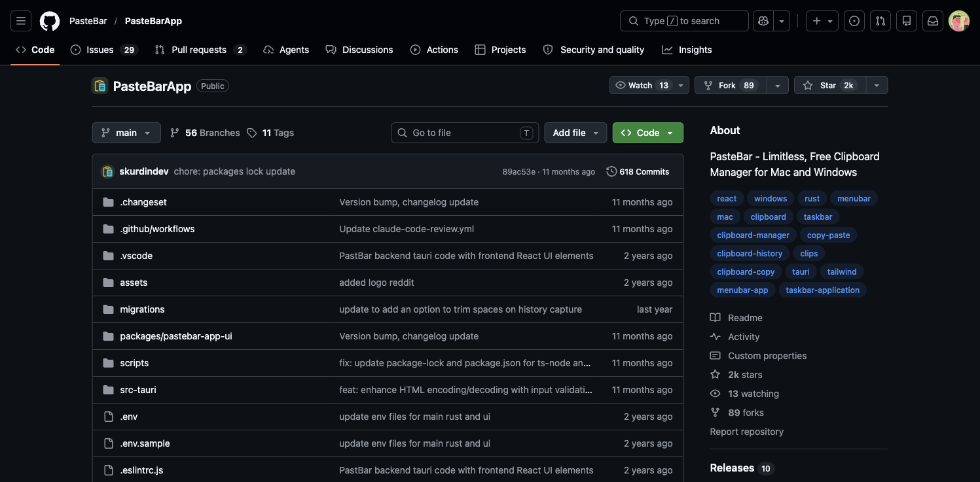Expand the Fork options caret
Screen dimensions: 980x482
(777, 86)
